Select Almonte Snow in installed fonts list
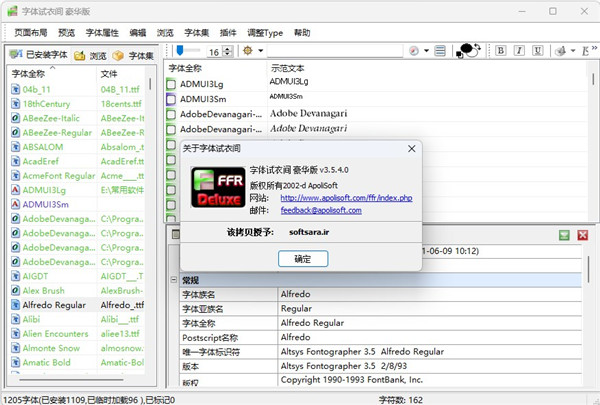 (x=76, y=348)
